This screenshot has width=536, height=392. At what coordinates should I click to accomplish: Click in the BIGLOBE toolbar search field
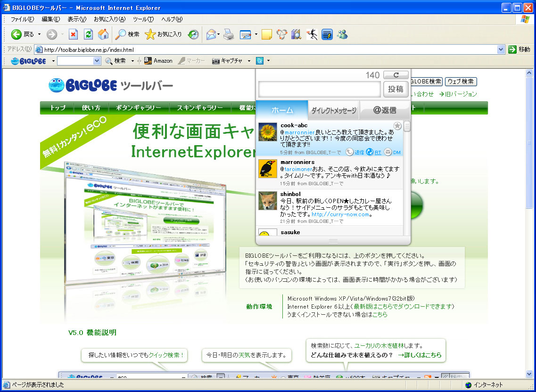(75, 61)
